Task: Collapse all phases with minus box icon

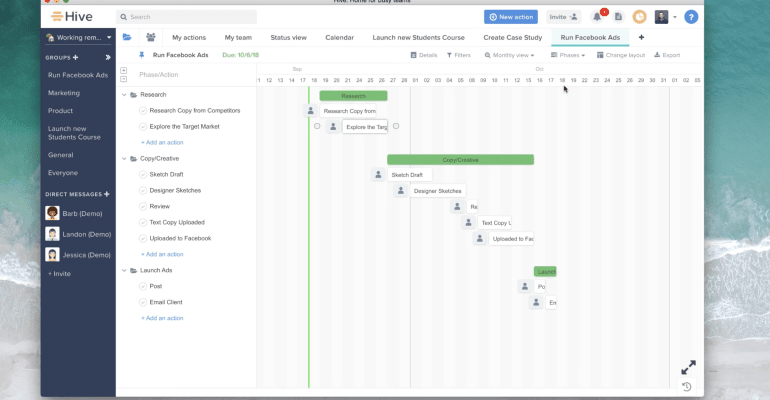Action: [123, 79]
